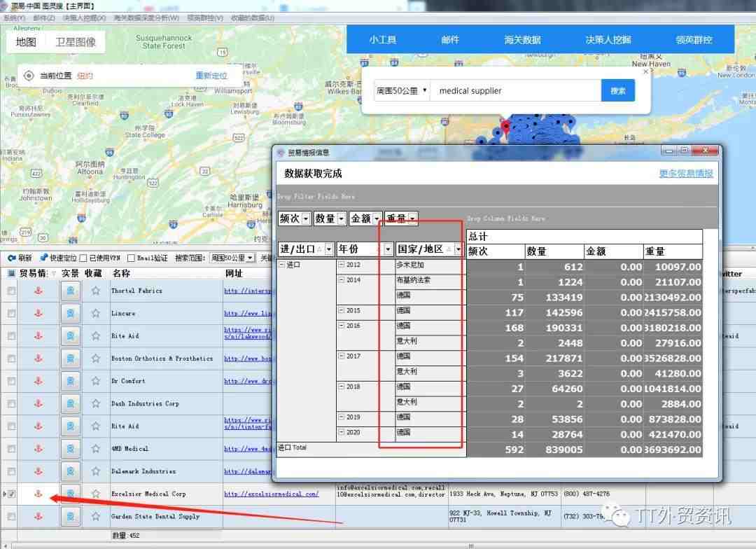Open the 年份 filter dropdown arrow
This screenshot has width=756, height=549.
pos(388,249)
